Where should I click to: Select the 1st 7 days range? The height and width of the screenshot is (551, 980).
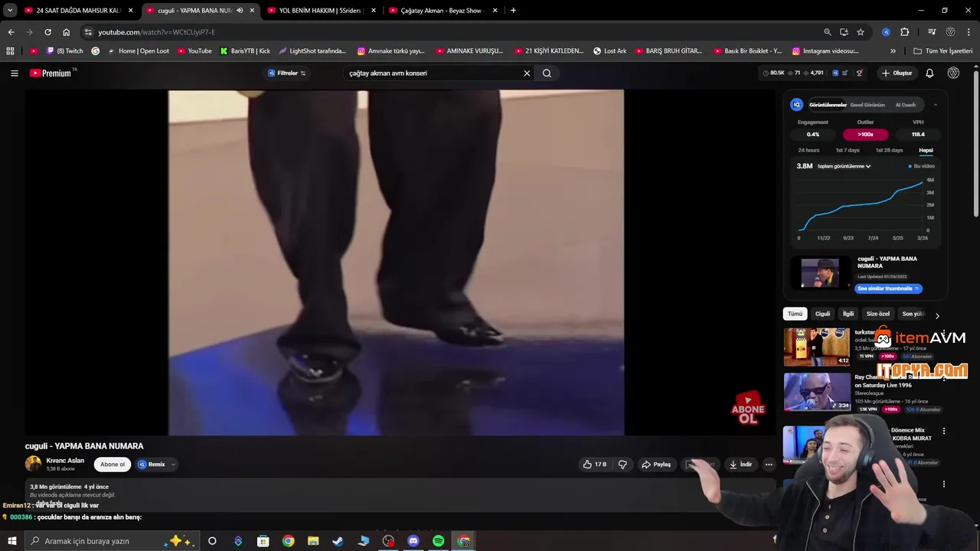point(848,150)
